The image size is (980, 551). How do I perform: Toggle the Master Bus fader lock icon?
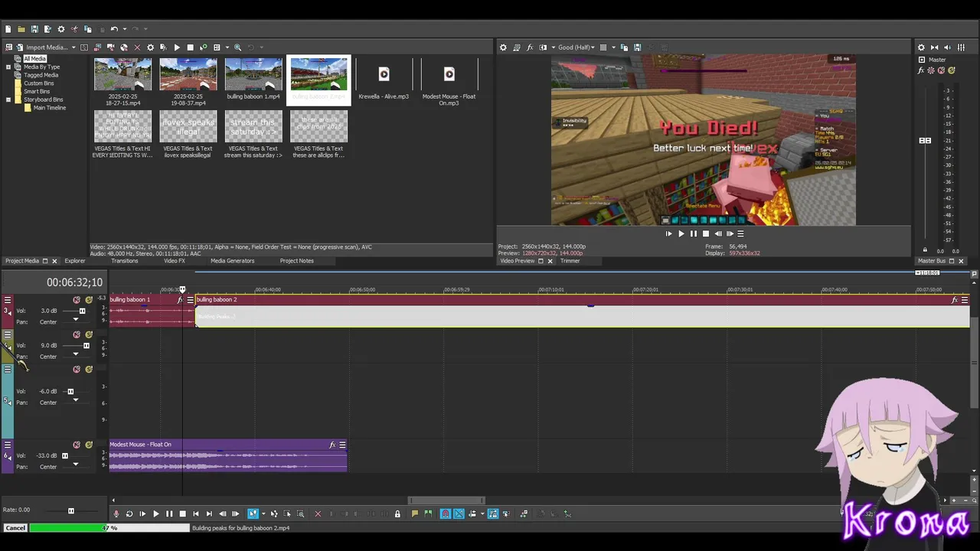[x=925, y=250]
